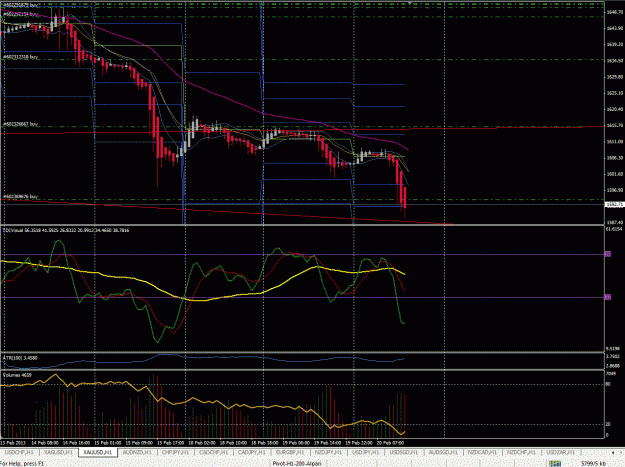Open the NZDCHF,H1 chart tab
This screenshot has height=467, width=625.
point(521,452)
